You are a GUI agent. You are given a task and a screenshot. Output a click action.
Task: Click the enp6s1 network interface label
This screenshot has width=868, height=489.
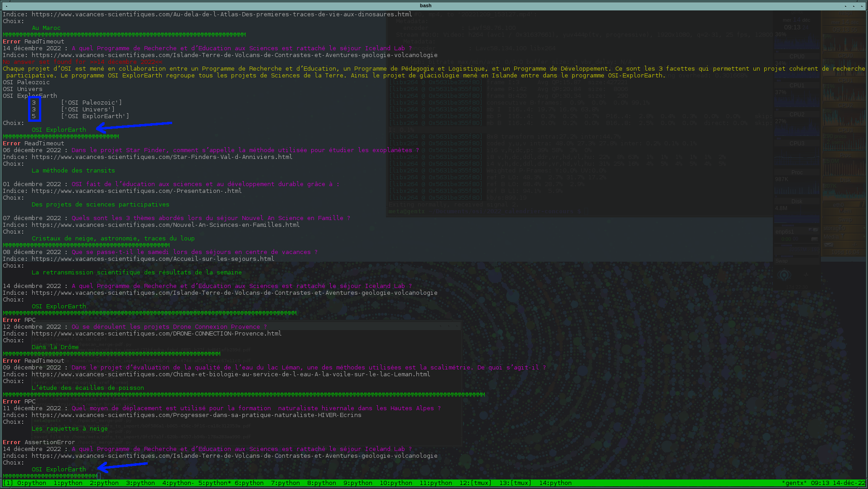point(785,232)
